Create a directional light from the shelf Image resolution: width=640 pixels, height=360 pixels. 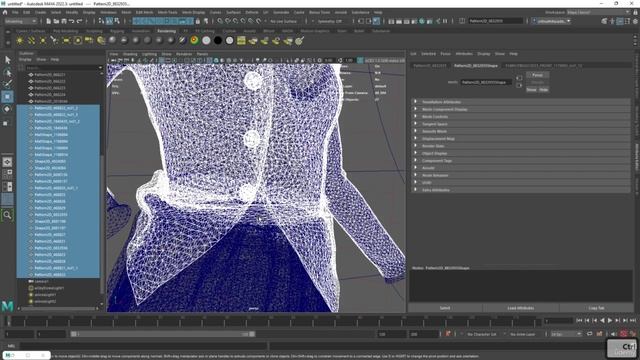pos(31,40)
